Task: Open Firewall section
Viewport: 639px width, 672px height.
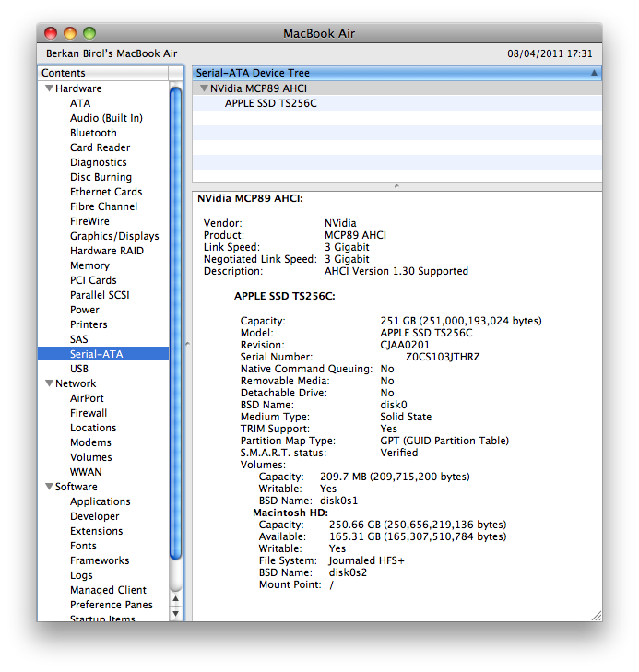Action: tap(89, 413)
